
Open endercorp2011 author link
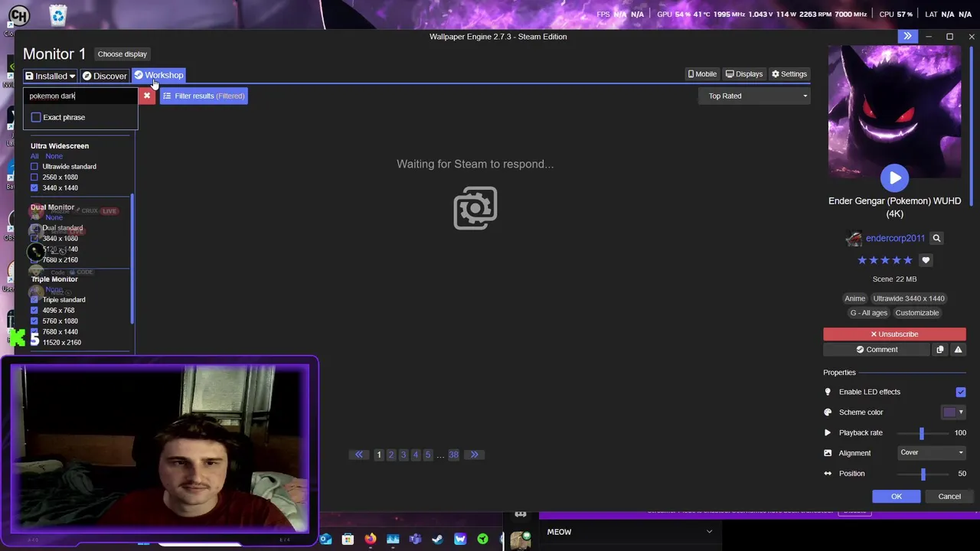[895, 239]
